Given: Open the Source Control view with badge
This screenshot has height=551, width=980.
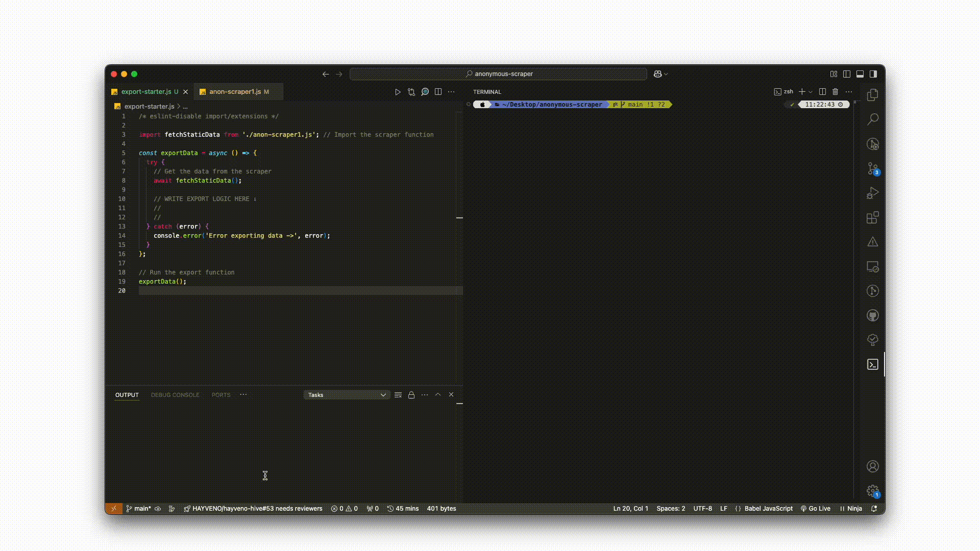Looking at the screenshot, I should (x=873, y=168).
